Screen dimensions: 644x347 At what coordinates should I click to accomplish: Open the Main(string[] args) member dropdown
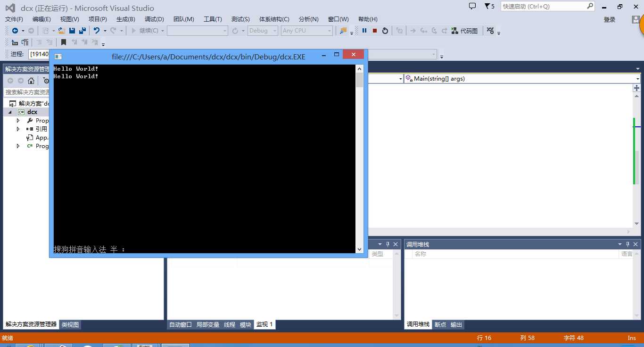coord(522,79)
